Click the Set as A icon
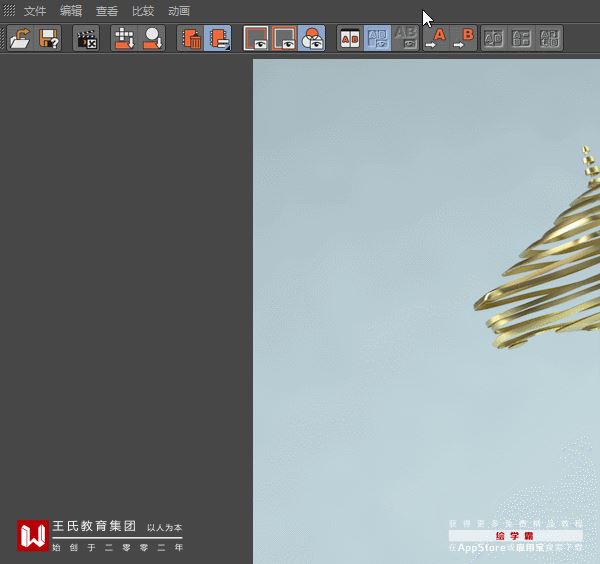The image size is (600, 564). coord(436,38)
